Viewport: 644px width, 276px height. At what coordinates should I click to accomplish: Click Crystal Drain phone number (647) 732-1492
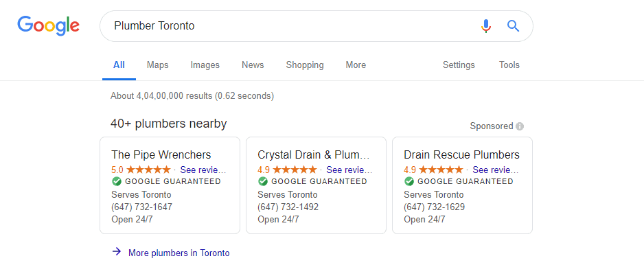(288, 207)
